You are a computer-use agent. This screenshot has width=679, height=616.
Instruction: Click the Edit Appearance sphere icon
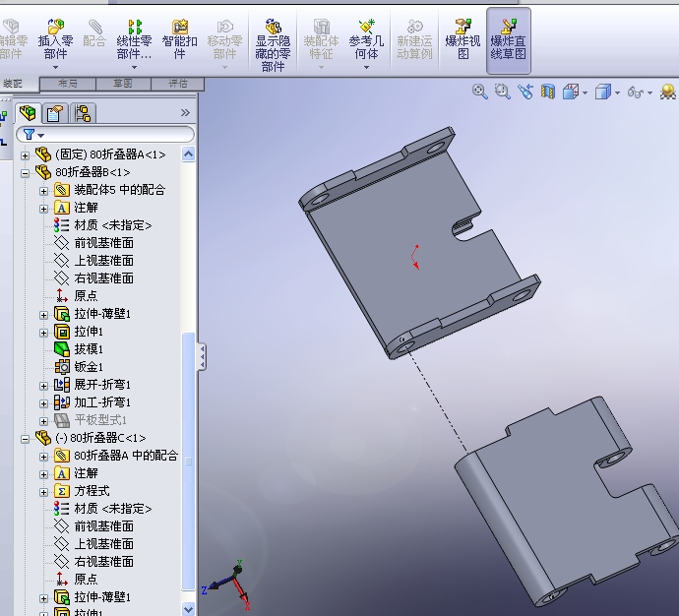coord(668,92)
